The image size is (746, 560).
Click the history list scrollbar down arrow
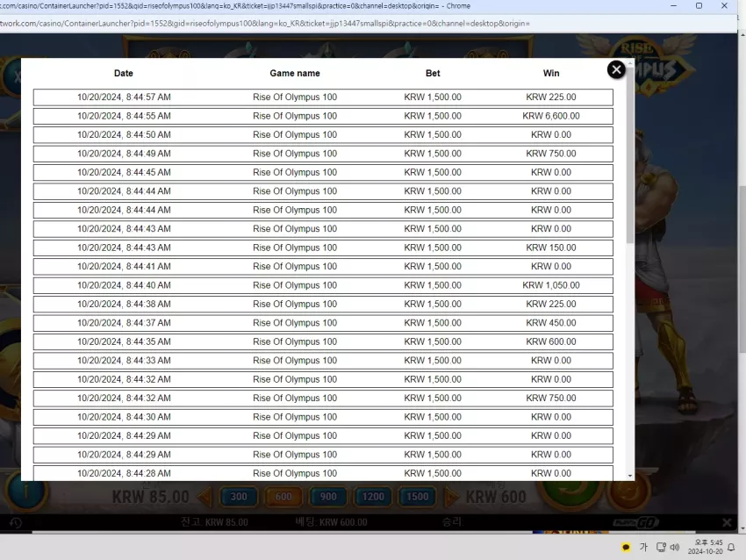pyautogui.click(x=630, y=476)
